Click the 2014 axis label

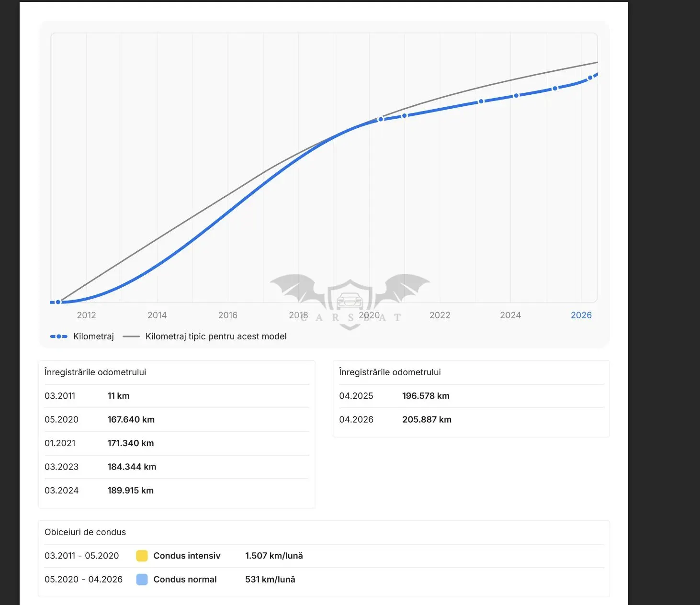point(157,315)
